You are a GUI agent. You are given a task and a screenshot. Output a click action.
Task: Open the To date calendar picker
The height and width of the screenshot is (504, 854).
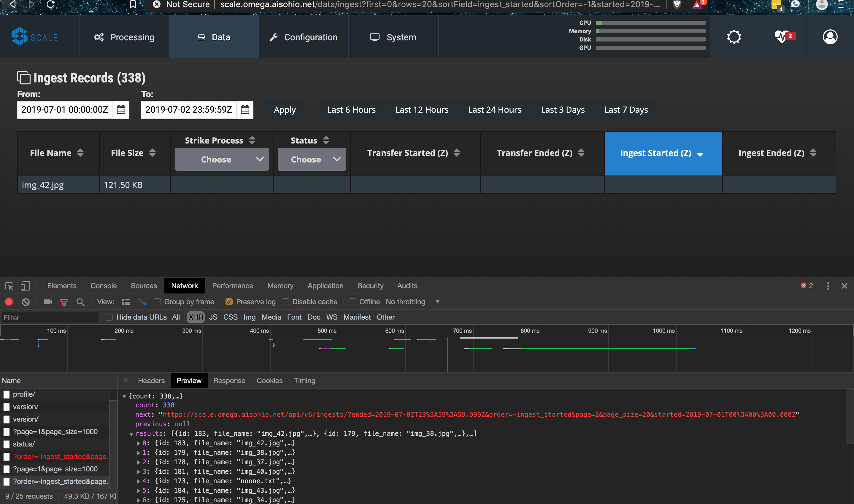(x=245, y=110)
